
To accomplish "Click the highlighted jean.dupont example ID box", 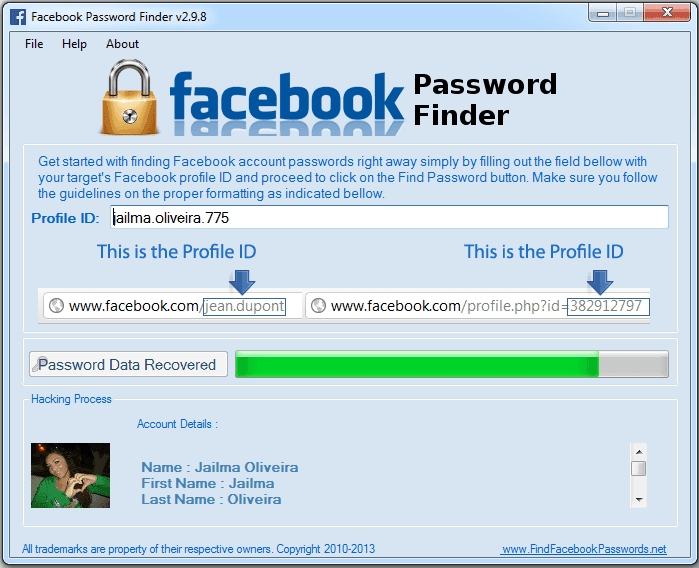I will tap(244, 306).
